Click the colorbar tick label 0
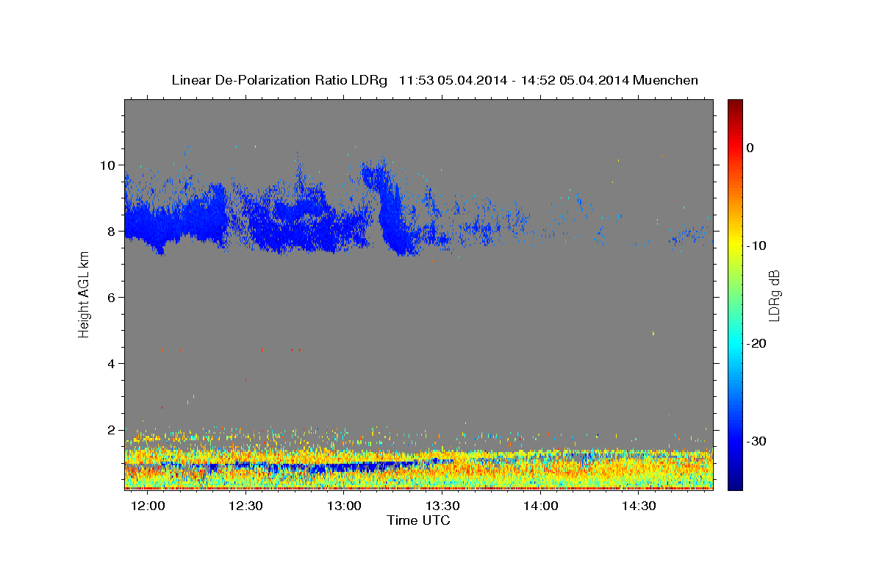The image size is (882, 588). pos(750,148)
